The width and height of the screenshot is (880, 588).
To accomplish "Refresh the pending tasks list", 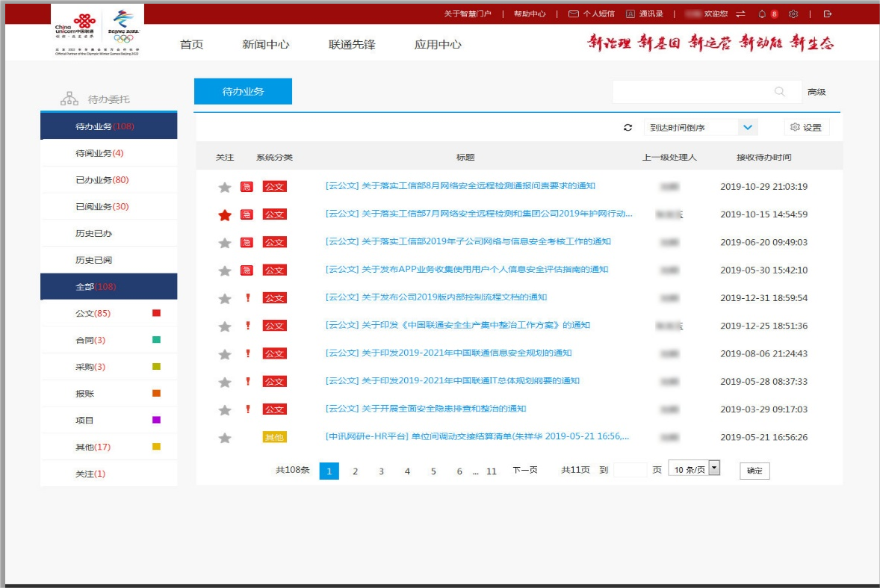I will tap(628, 128).
